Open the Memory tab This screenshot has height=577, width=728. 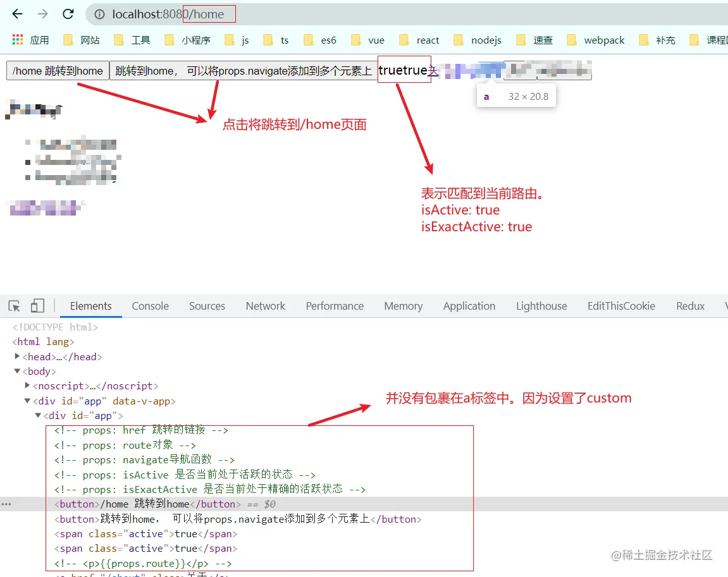point(404,306)
